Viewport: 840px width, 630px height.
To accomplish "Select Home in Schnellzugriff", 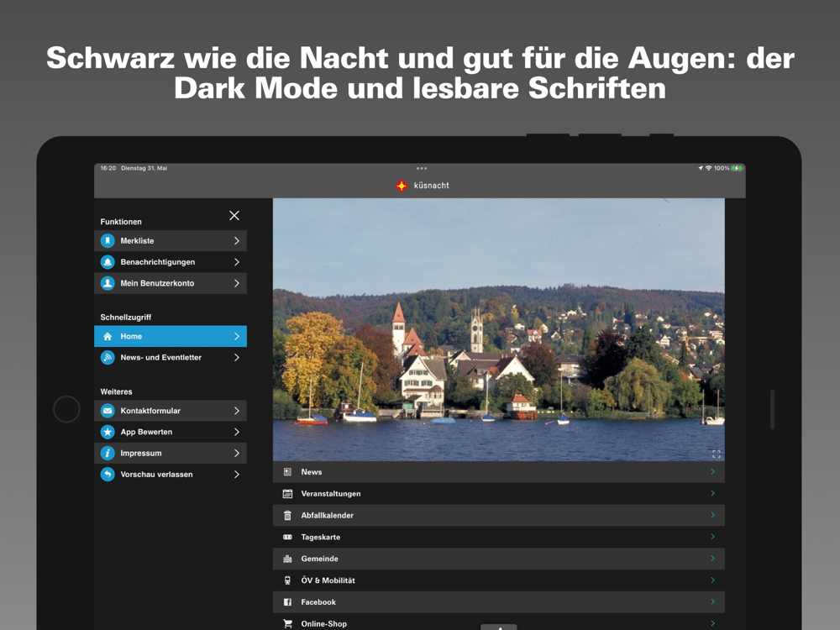I will pyautogui.click(x=171, y=337).
